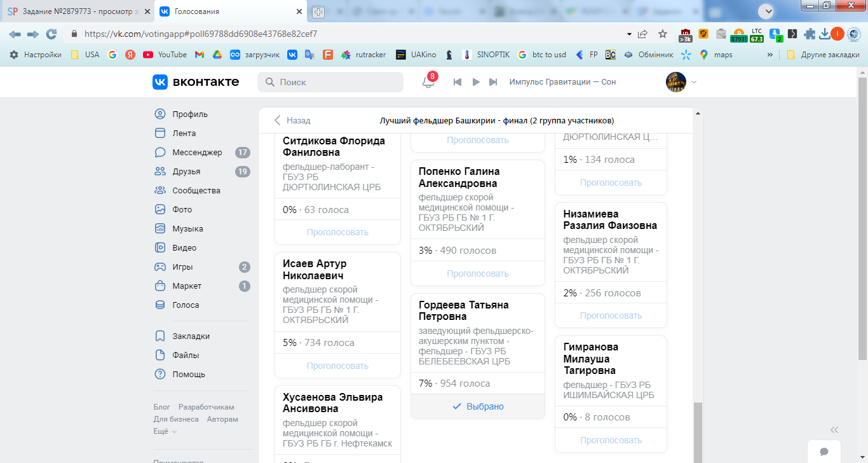The height and width of the screenshot is (463, 868).
Task: Open the address bar dropdown arrow
Action: coord(629,34)
